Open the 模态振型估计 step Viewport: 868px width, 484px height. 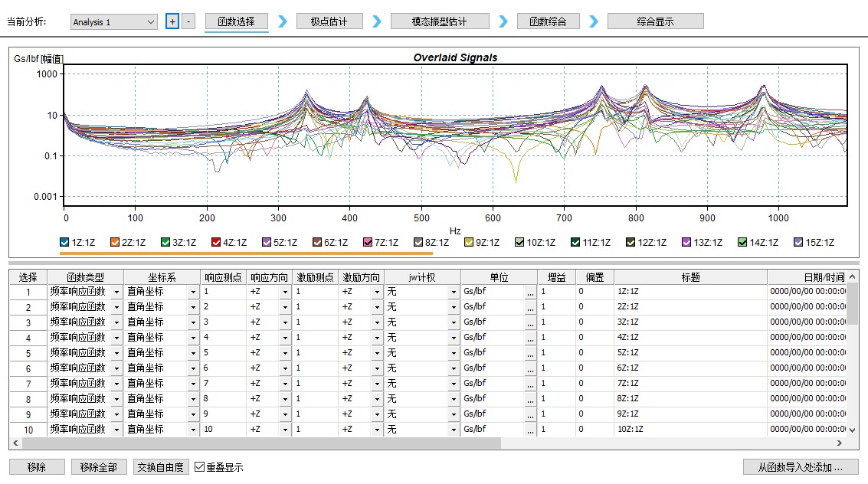440,21
